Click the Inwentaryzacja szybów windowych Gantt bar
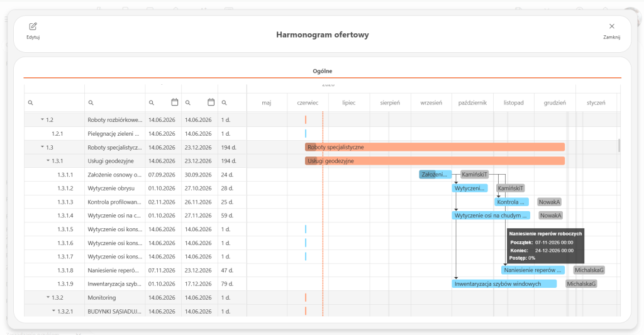 click(x=504, y=283)
